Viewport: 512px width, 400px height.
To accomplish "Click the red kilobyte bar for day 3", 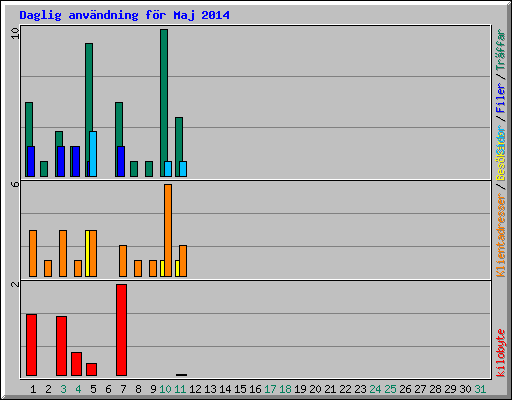I will coord(61,346).
